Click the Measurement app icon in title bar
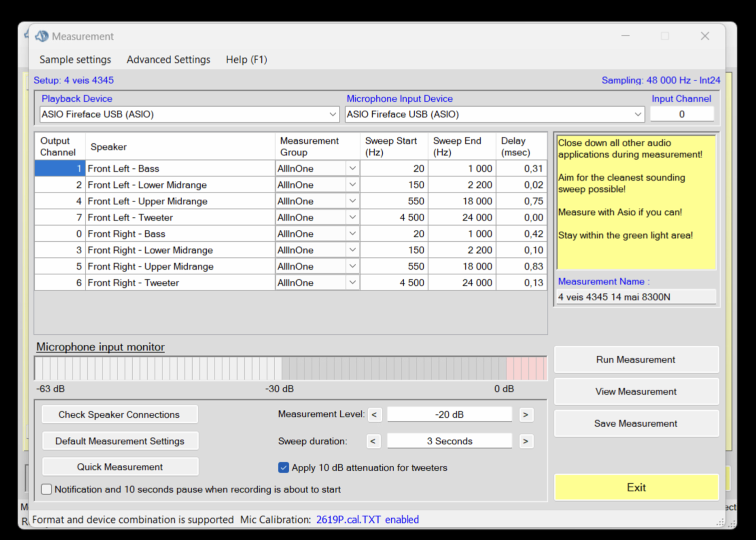This screenshot has height=540, width=756. click(x=42, y=36)
